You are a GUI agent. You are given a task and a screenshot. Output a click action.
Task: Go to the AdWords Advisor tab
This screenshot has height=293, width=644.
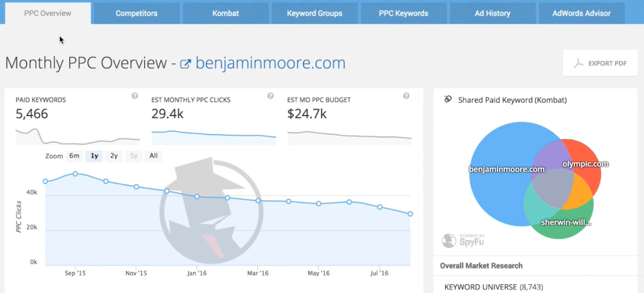click(581, 13)
